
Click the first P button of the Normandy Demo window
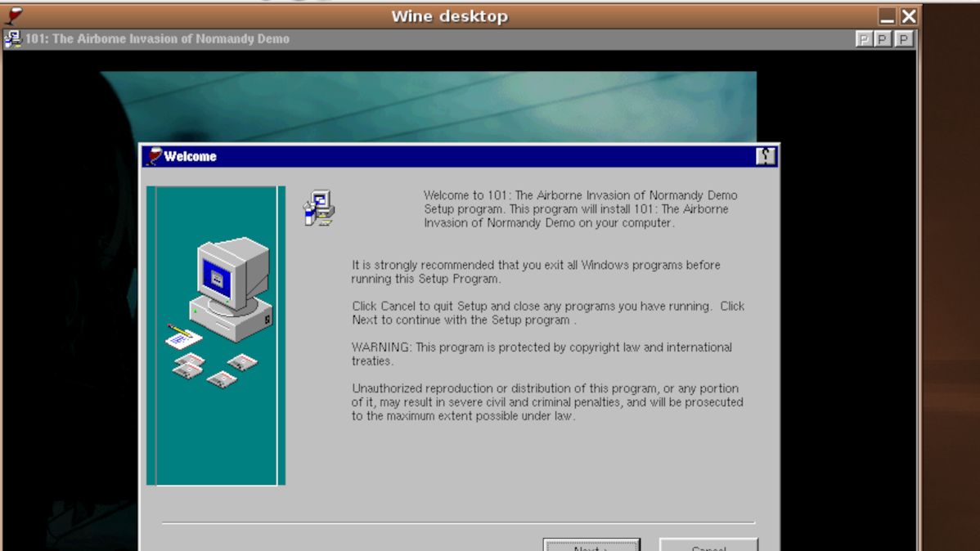[x=864, y=39]
